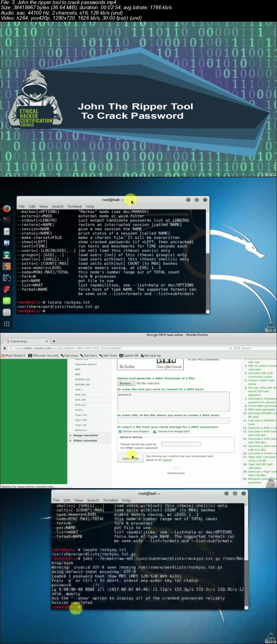Click Choose from Google Drive icon button
This screenshot has height=644, width=277.
[171, 431]
